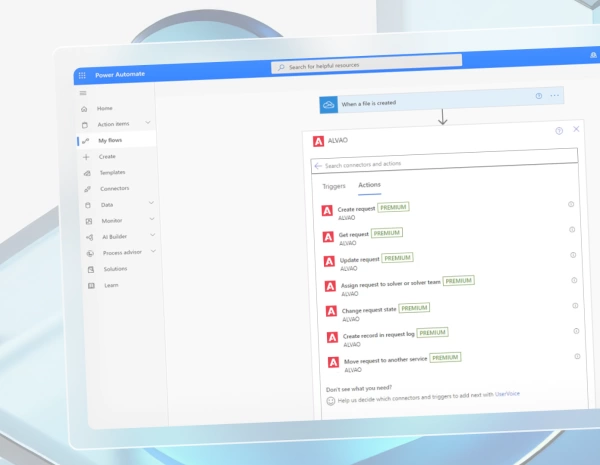
Task: Open My flows in sidebar
Action: tap(108, 140)
